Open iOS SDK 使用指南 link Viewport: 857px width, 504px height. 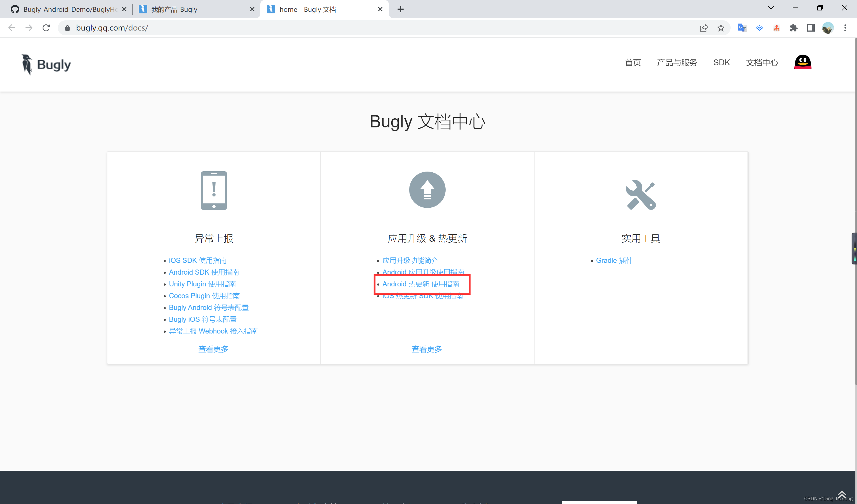coord(198,260)
